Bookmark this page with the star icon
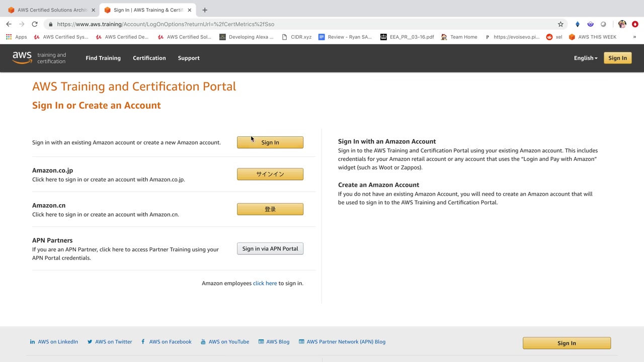The image size is (644, 362). click(x=560, y=24)
